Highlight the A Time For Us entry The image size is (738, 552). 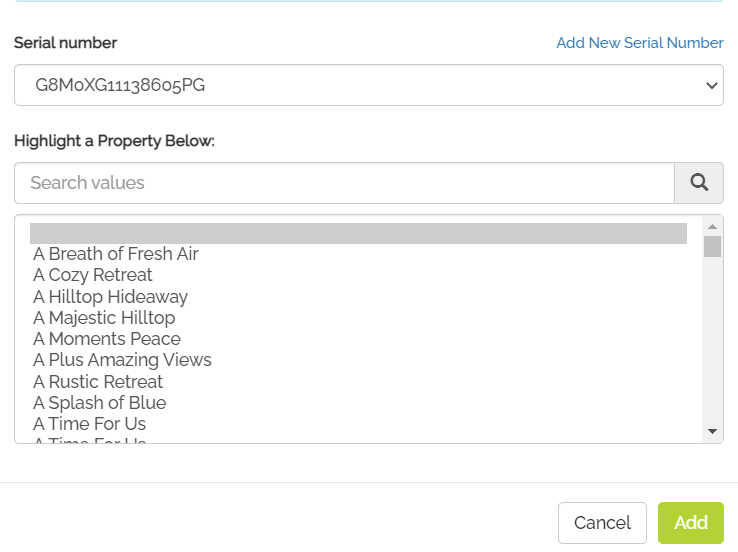click(90, 424)
